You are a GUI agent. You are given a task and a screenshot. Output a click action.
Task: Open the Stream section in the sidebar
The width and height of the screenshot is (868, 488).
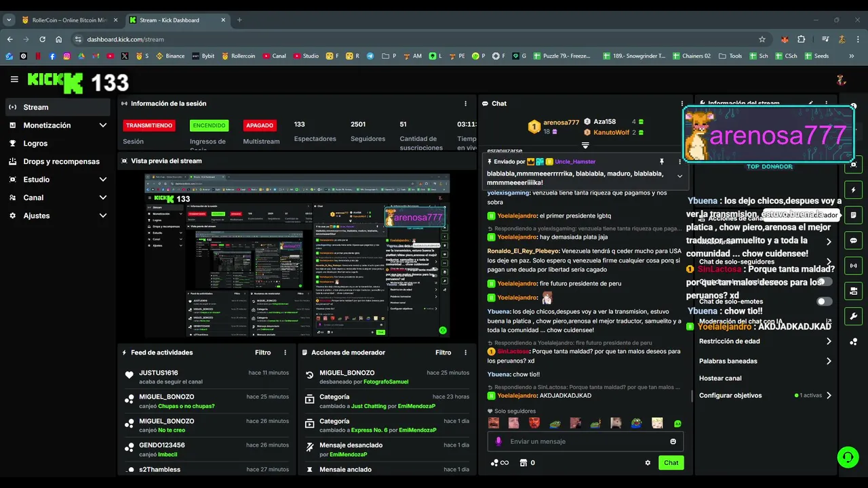(x=58, y=107)
